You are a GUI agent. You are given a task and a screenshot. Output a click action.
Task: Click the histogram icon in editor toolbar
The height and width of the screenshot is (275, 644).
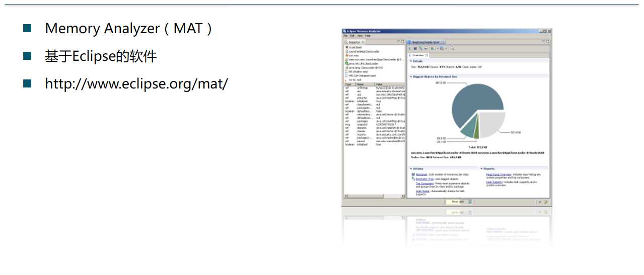[415, 48]
